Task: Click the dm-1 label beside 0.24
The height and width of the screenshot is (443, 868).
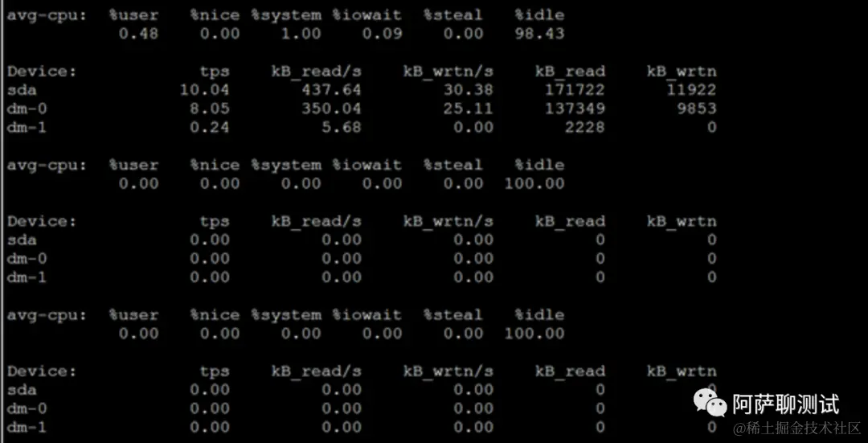Action: pos(27,127)
